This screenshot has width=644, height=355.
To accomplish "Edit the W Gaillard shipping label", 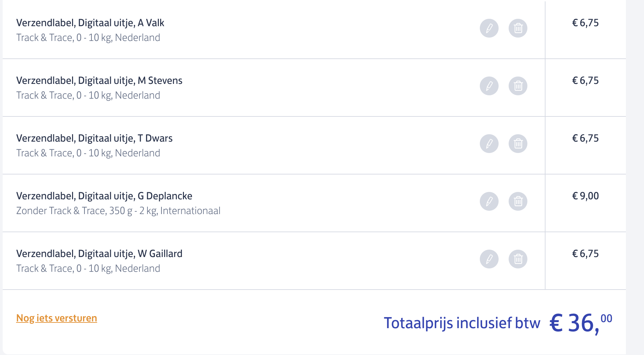I will tap(489, 259).
